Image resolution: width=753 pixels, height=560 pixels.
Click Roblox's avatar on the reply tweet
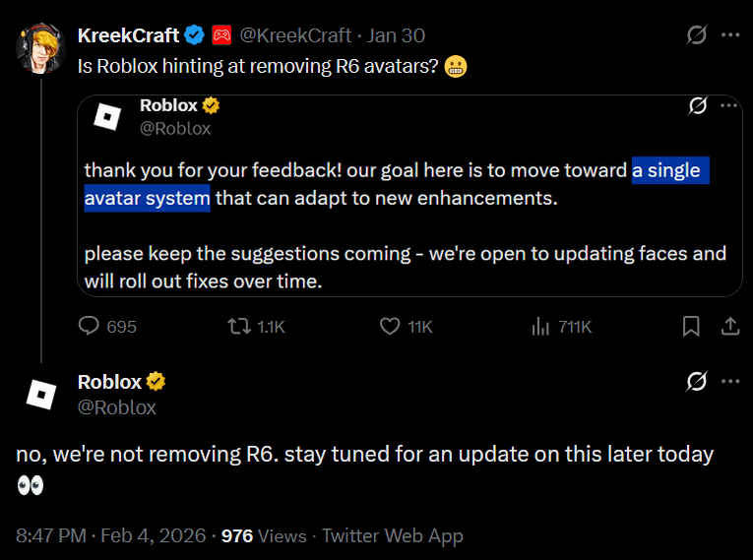pos(40,394)
